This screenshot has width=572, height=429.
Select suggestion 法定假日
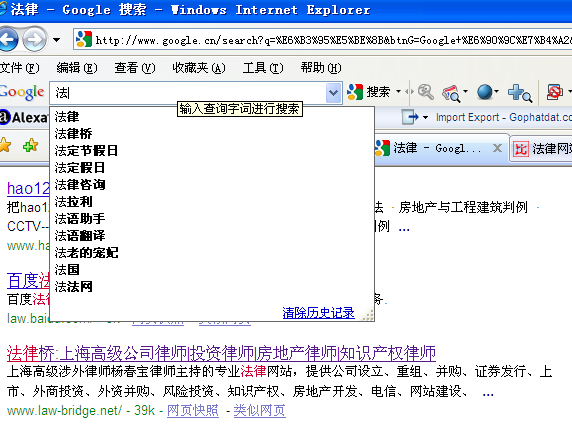[x=212, y=167]
